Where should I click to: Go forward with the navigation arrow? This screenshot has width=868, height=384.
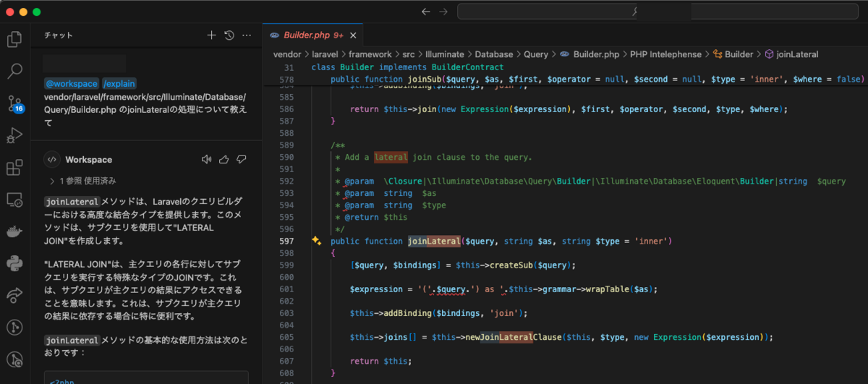[443, 12]
